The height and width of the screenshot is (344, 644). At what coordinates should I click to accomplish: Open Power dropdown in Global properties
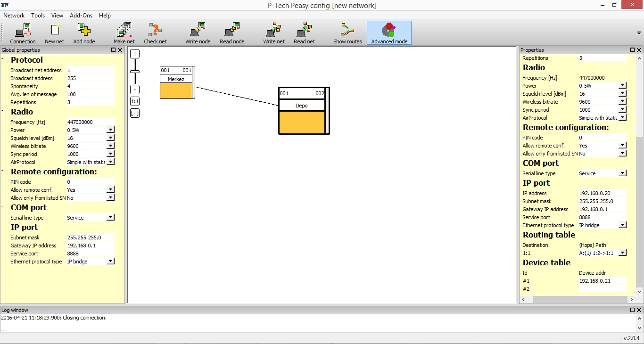(x=110, y=130)
